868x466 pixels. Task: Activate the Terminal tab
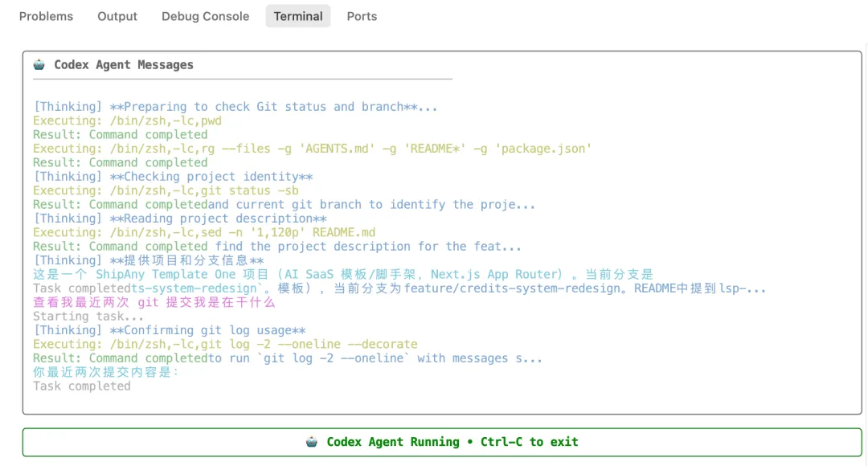tap(298, 16)
